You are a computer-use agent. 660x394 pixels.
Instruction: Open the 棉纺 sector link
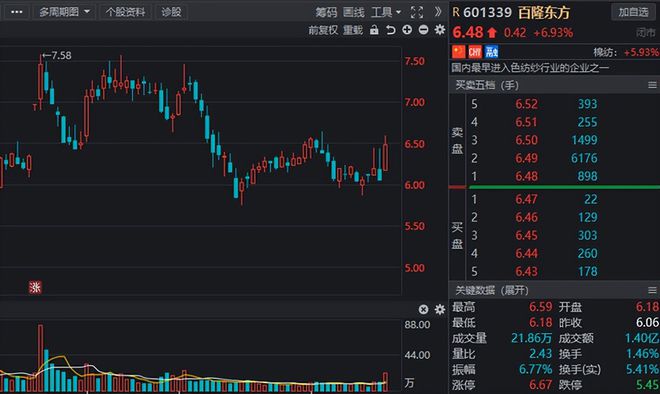click(x=604, y=52)
